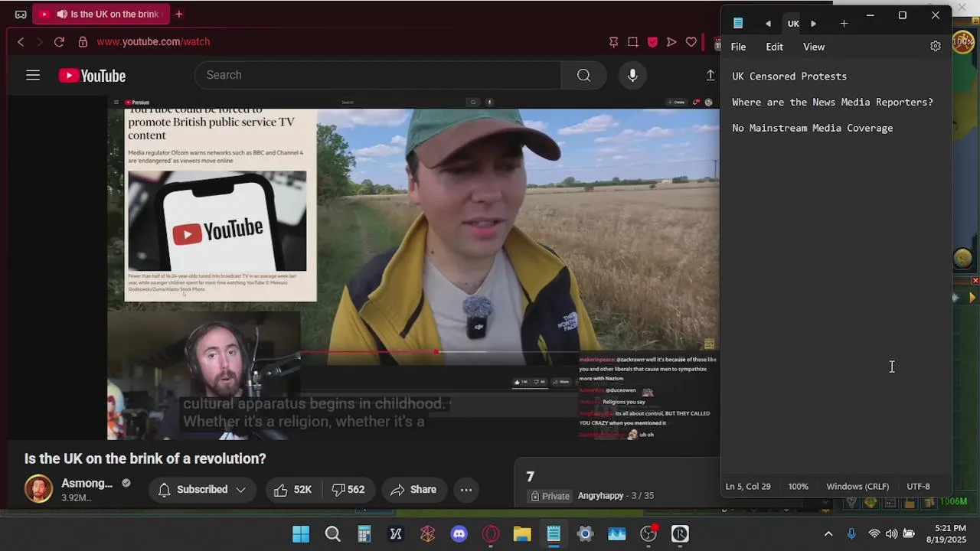Image resolution: width=980 pixels, height=551 pixels.
Task: Open Asmongold channel name link
Action: pos(87,484)
